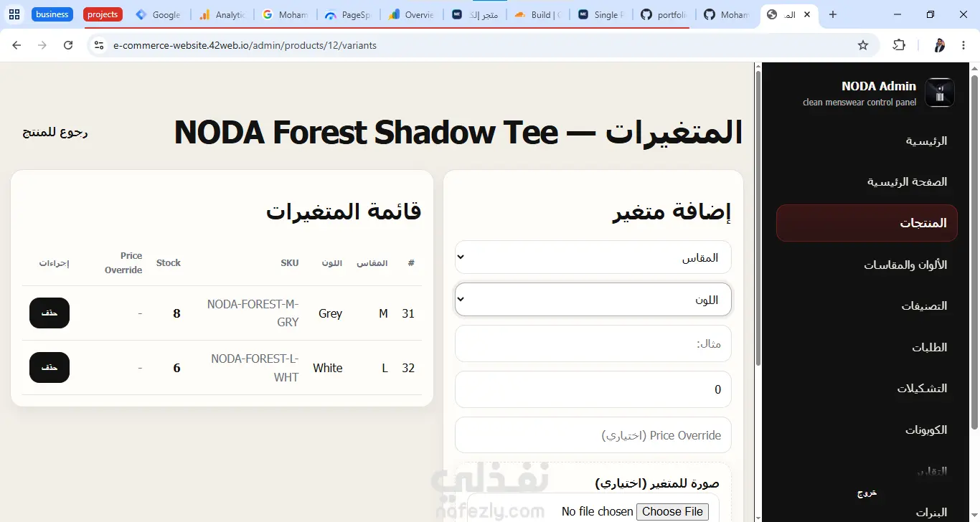Click the variant ID 32 cell
The height and width of the screenshot is (522, 980).
click(408, 368)
